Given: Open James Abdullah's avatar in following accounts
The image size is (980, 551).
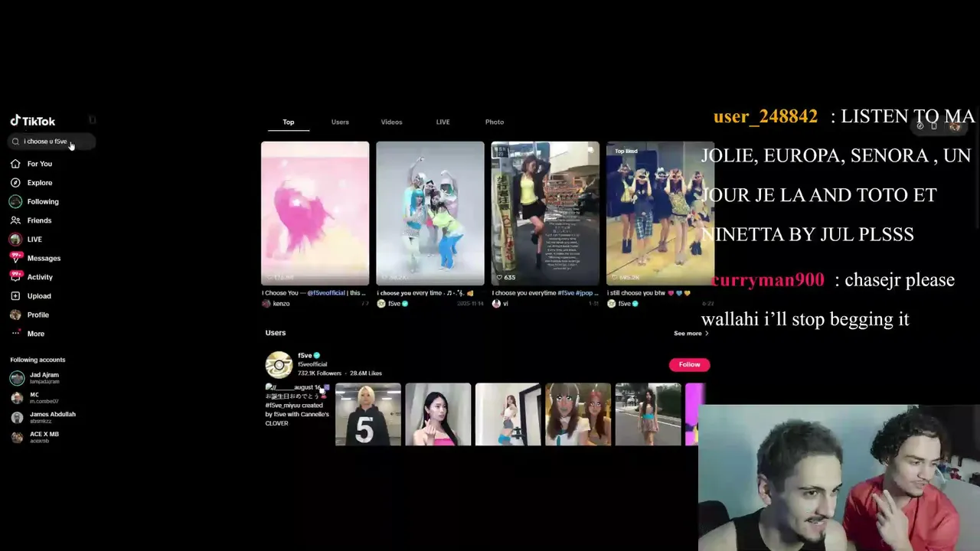Looking at the screenshot, I should [17, 417].
